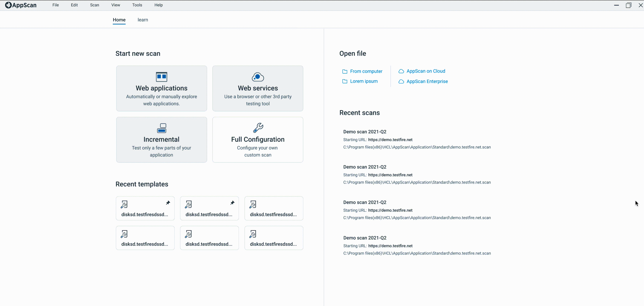The image size is (644, 306).
Task: Click the Web applications window icon
Action: (162, 77)
